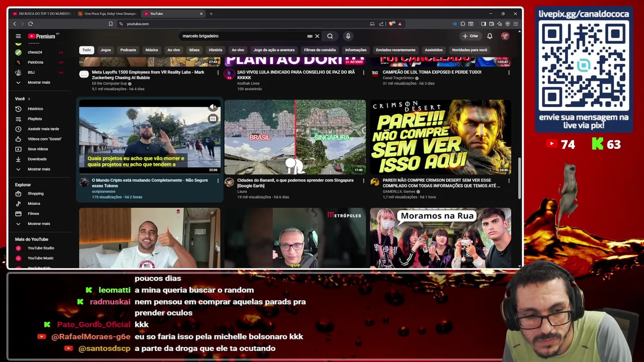Click the YouTube Premium logo

[42, 36]
